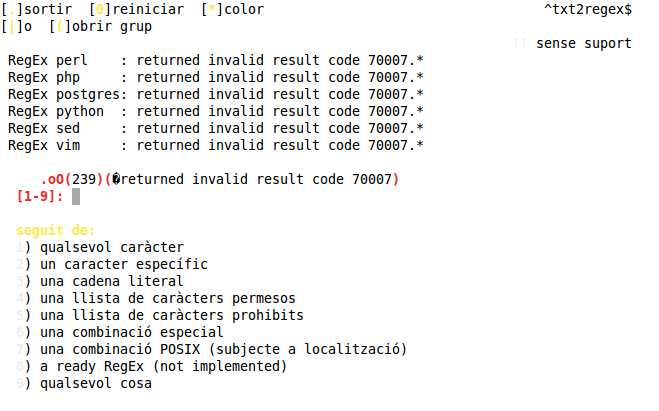Click the obrir grup command
The height and width of the screenshot is (411, 659).
tap(108, 26)
